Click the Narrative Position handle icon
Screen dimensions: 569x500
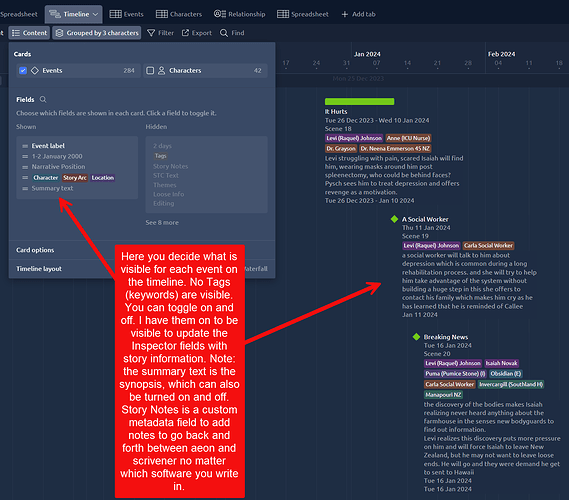point(25,167)
